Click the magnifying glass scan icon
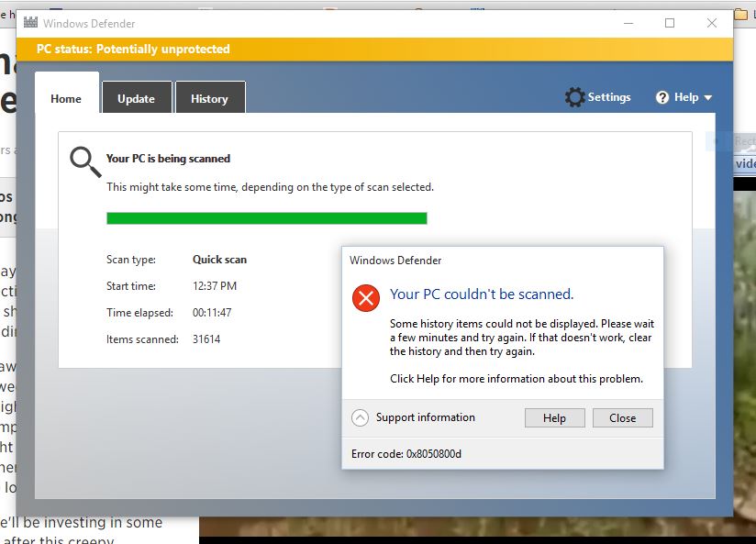The height and width of the screenshot is (544, 756). pyautogui.click(x=85, y=161)
